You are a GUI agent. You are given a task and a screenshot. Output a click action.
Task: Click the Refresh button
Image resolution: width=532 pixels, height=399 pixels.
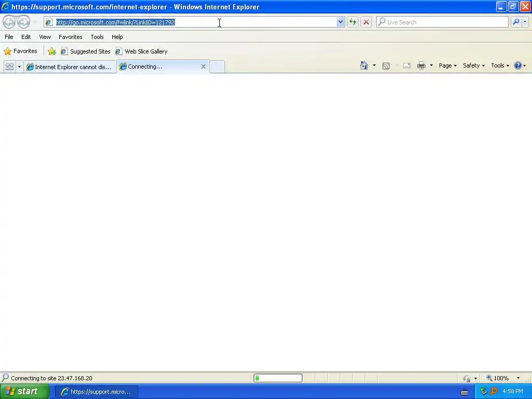tap(353, 22)
